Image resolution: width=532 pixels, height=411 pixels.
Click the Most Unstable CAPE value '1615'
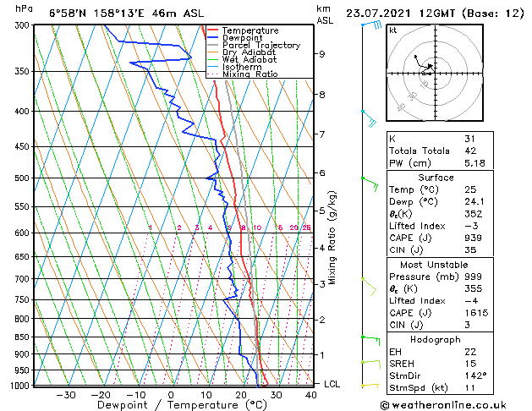click(x=476, y=313)
